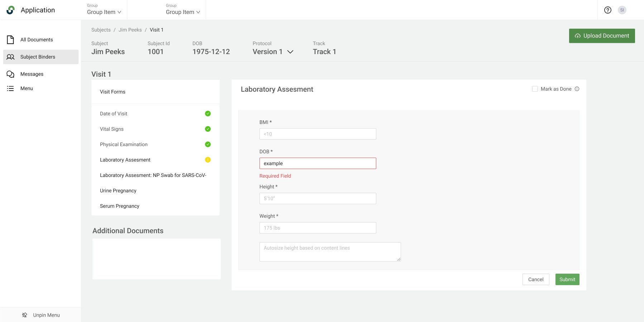The image size is (644, 322).
Task: Click the Subject Id 1001 value
Action: click(x=156, y=52)
